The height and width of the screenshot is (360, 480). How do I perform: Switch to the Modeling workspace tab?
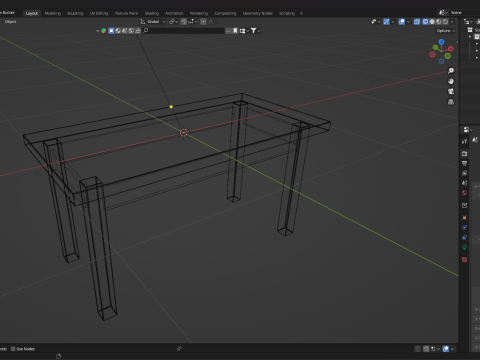click(x=53, y=13)
